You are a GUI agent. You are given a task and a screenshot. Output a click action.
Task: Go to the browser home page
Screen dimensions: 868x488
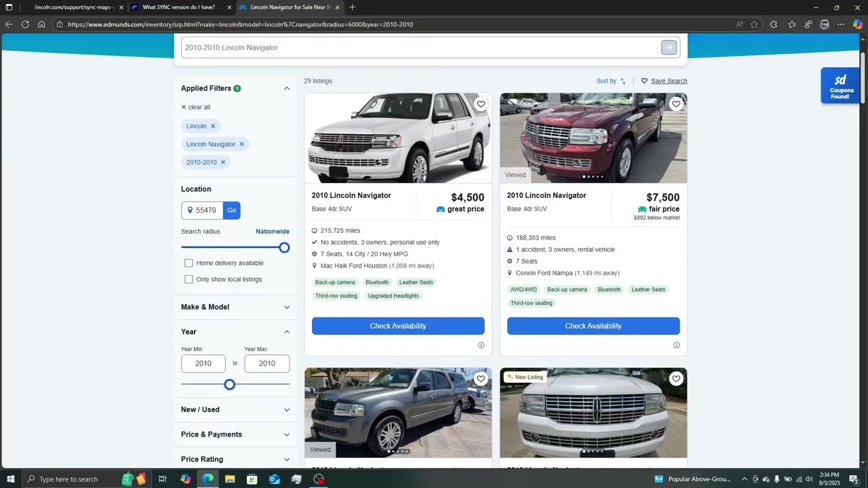41,24
